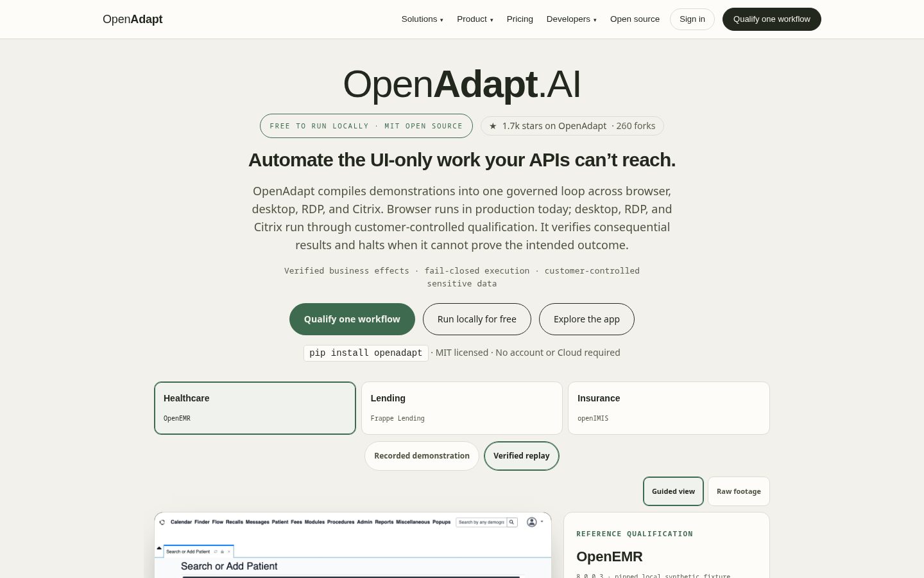Click the user avatar icon in OpenEMR demo
The image size is (924, 578).
tap(531, 522)
